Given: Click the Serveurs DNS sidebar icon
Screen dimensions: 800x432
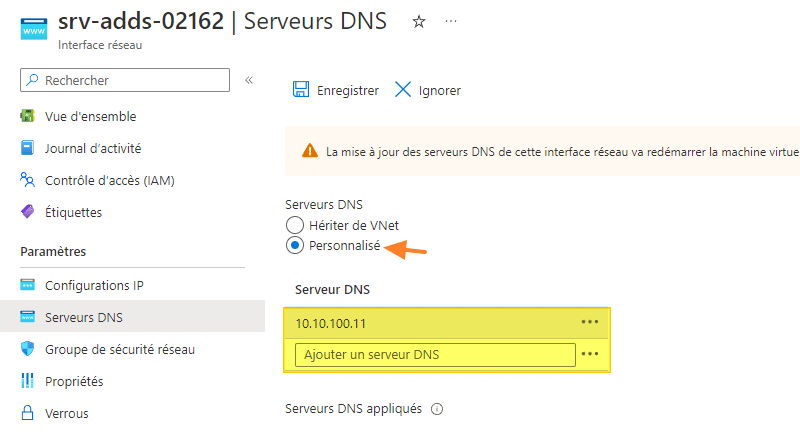Looking at the screenshot, I should [x=28, y=317].
